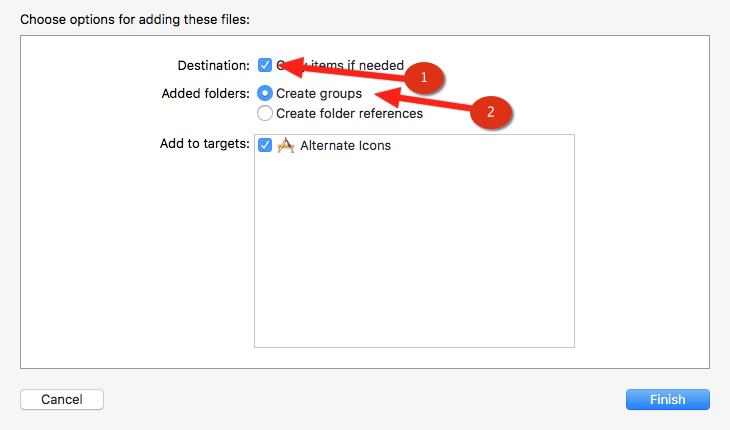Viewport: 730px width, 430px height.
Task: Click the Choose options for adding heading
Action: 134,18
